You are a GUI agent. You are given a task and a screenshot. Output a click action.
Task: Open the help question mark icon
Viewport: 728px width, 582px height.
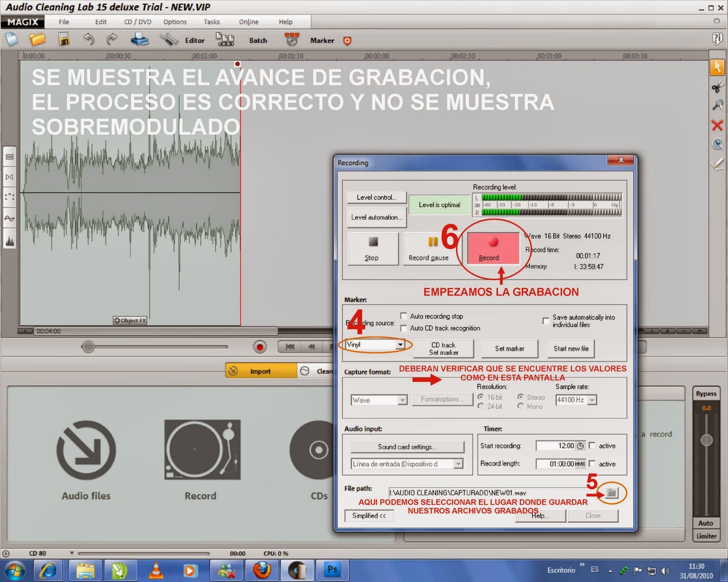point(718,39)
